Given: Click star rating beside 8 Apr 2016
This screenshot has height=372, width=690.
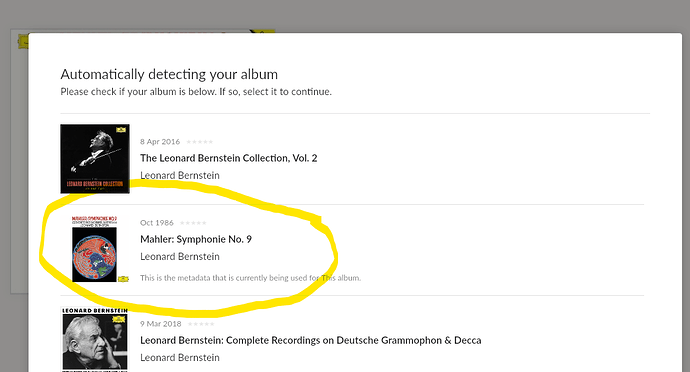Looking at the screenshot, I should (199, 142).
